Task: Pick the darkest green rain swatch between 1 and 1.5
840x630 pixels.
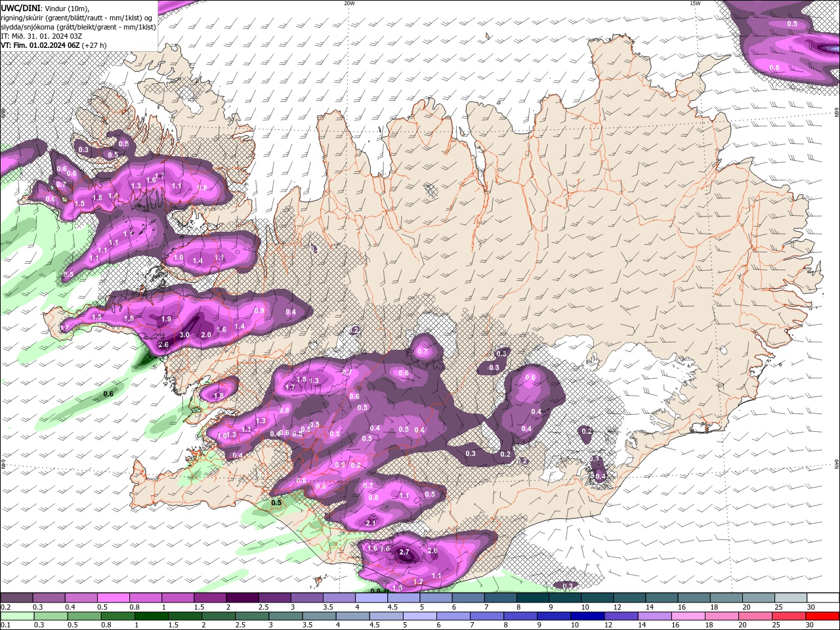Action: (x=150, y=616)
